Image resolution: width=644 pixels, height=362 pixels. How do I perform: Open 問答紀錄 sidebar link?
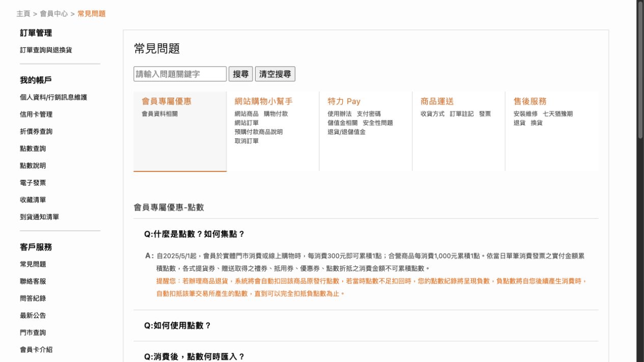point(33,298)
